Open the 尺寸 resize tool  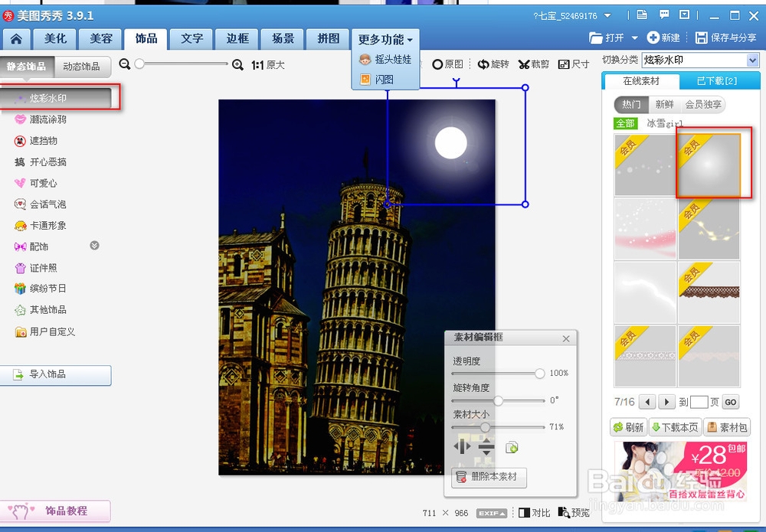coord(574,64)
